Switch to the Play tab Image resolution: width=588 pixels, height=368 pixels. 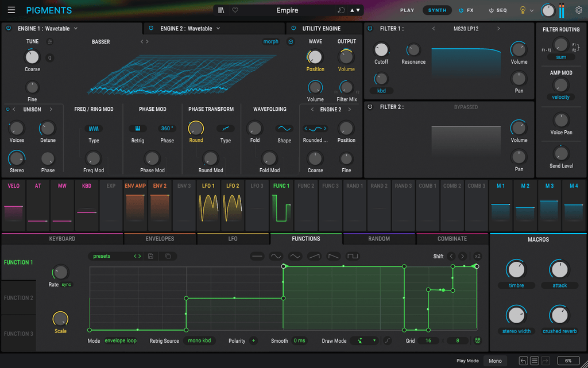click(x=407, y=10)
